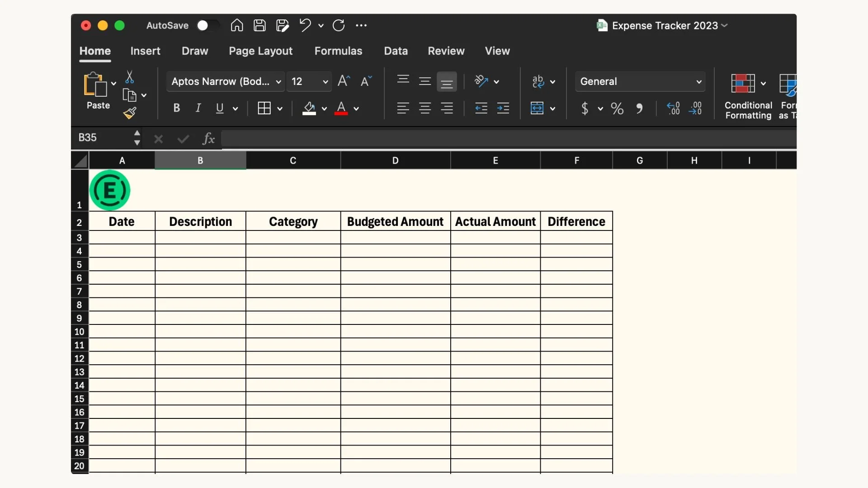
Task: Select the Cut tool
Action: coord(130,76)
